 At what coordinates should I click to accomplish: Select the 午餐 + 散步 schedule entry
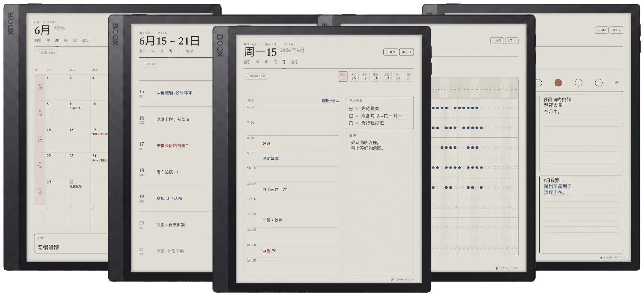272,220
